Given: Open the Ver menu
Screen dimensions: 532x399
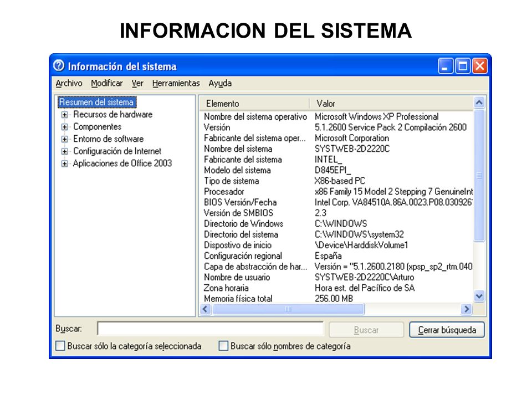Looking at the screenshot, I should (x=137, y=83).
